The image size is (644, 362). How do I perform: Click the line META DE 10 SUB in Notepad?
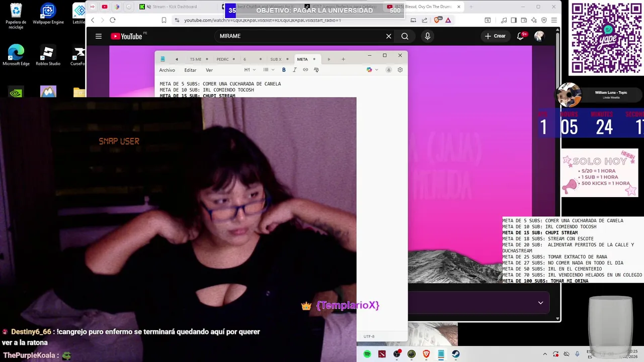pyautogui.click(x=207, y=90)
